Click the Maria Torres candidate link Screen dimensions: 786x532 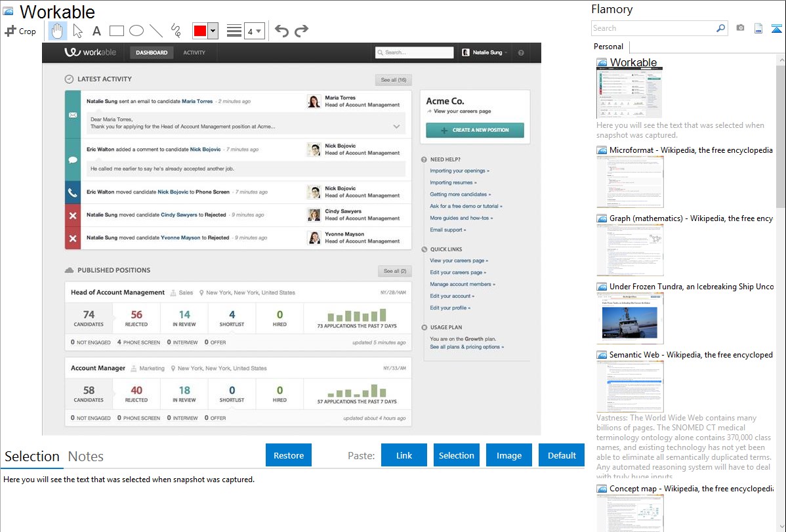pyautogui.click(x=197, y=101)
